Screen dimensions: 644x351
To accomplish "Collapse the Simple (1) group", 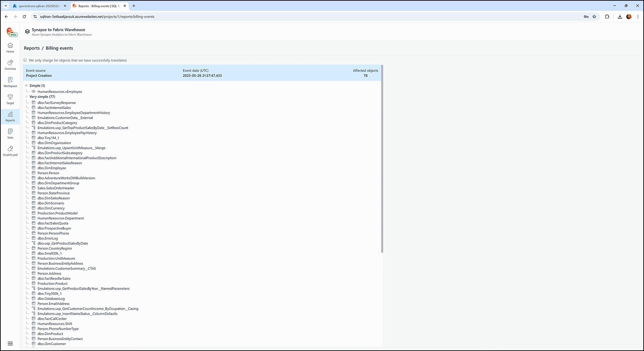I will pos(26,86).
